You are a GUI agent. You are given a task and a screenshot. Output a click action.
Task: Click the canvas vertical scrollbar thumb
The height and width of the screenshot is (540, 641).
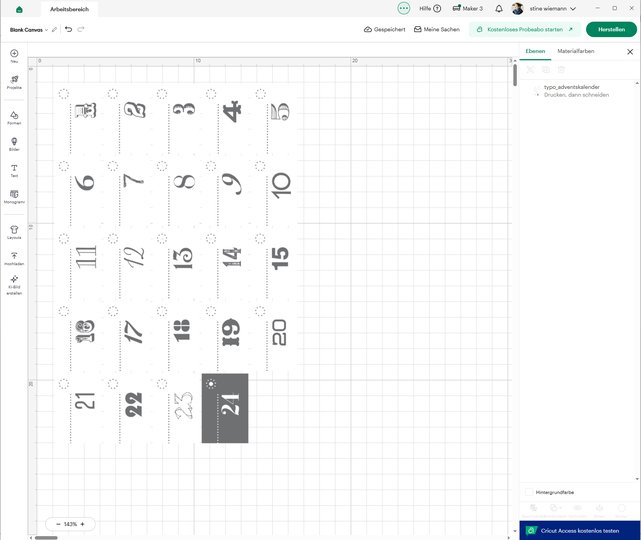pos(515,75)
